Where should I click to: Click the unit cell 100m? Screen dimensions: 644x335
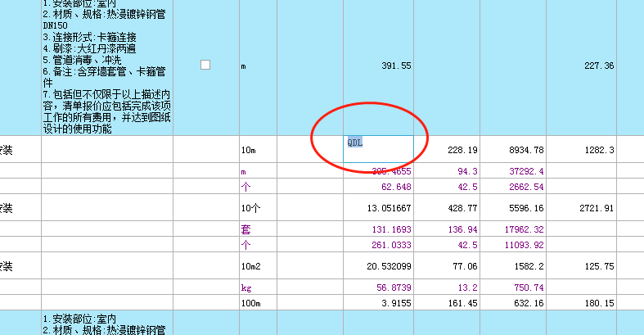(251, 303)
